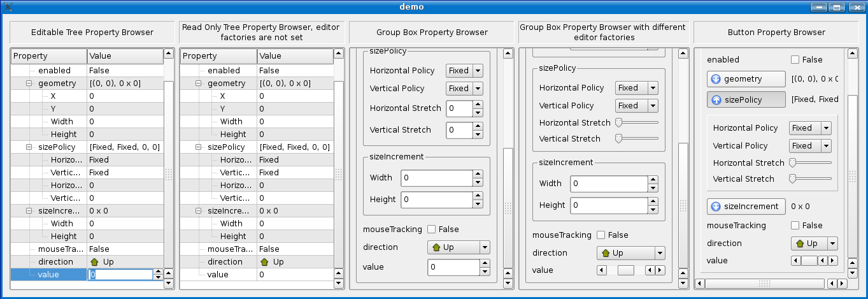The width and height of the screenshot is (868, 299).
Task: Click Value column header in Read Only Tree browser
Action: click(x=295, y=56)
